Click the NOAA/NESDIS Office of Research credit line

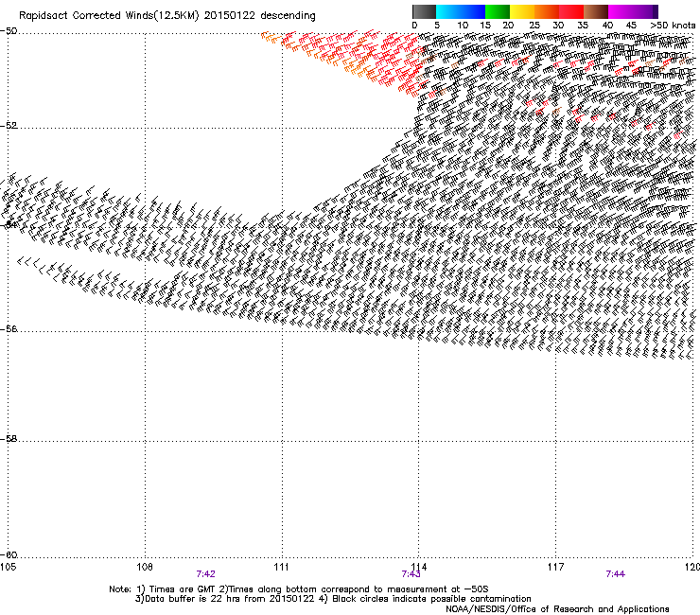(557, 609)
